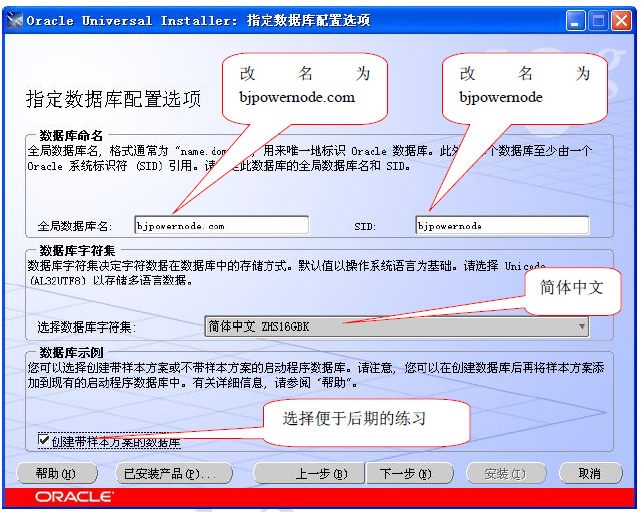Maximize the Oracle installer window
Screen dimensions: 641x512
tap(598, 20)
